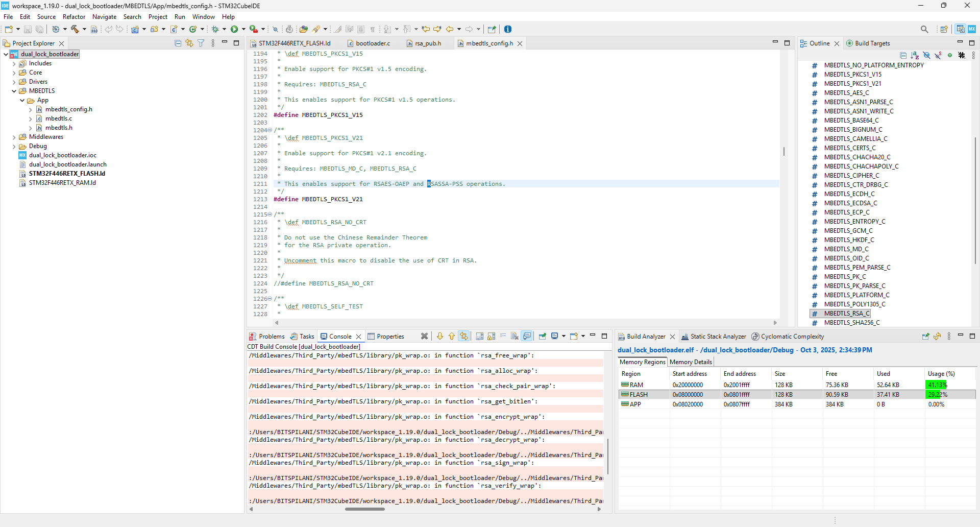Select MBEDTLS_SHA256_C in the Outline
Screen dimensions: 980x527
point(851,323)
